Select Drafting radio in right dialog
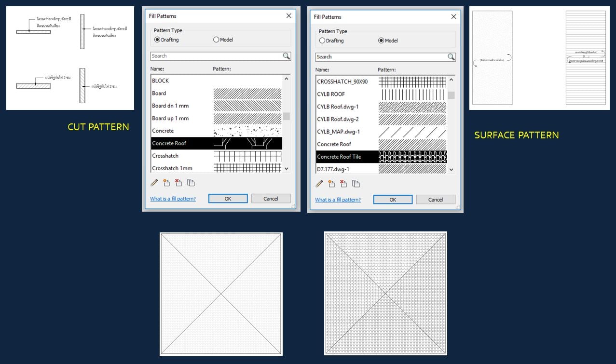Screen dimensions: 616x364 click(x=322, y=40)
